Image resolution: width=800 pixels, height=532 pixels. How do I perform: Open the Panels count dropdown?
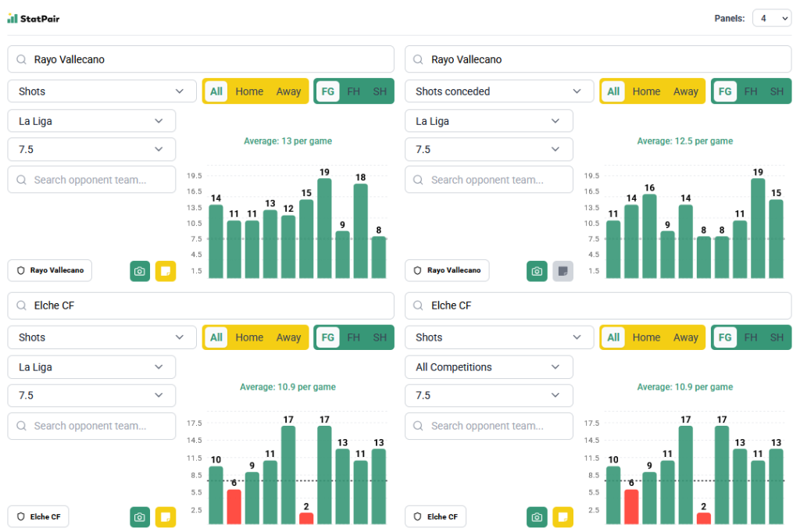[x=771, y=18]
